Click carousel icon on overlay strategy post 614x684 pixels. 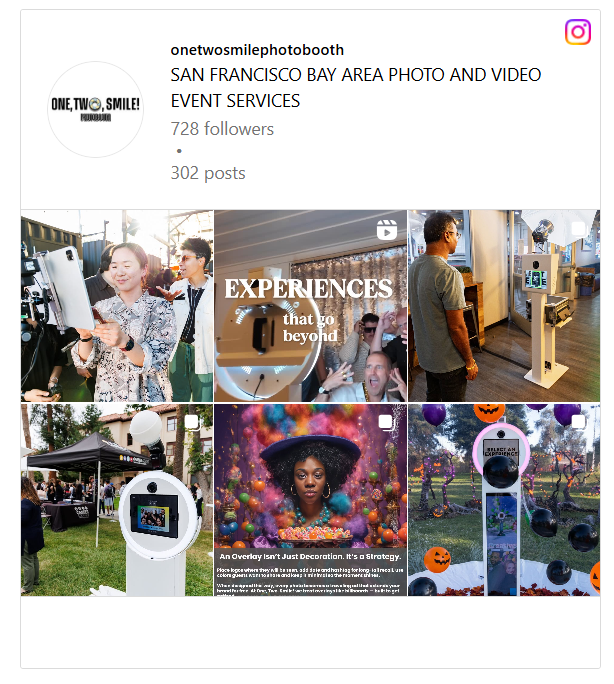[386, 422]
